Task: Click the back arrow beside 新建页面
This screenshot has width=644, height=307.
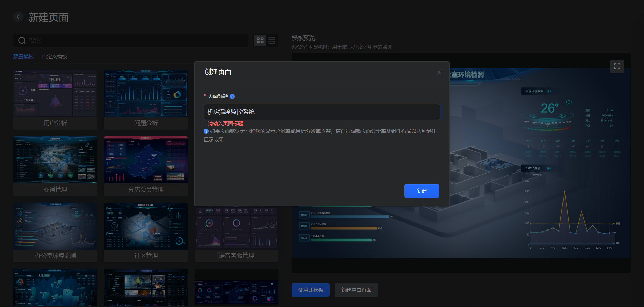Action: click(18, 17)
